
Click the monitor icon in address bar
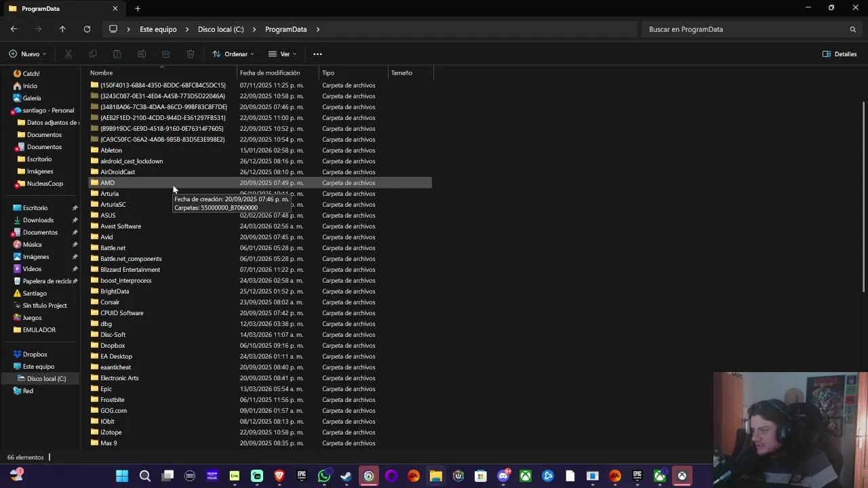pyautogui.click(x=113, y=29)
